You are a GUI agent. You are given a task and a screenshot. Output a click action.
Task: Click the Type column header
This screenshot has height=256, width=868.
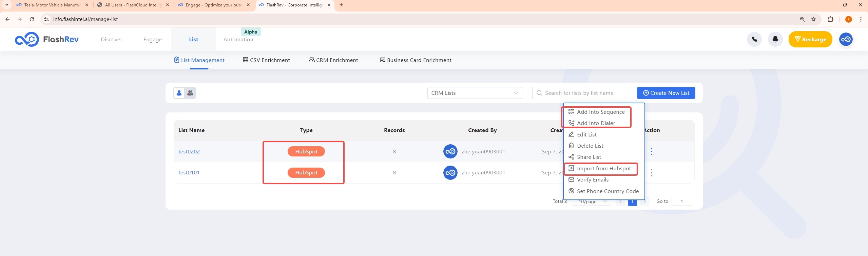[x=306, y=130]
